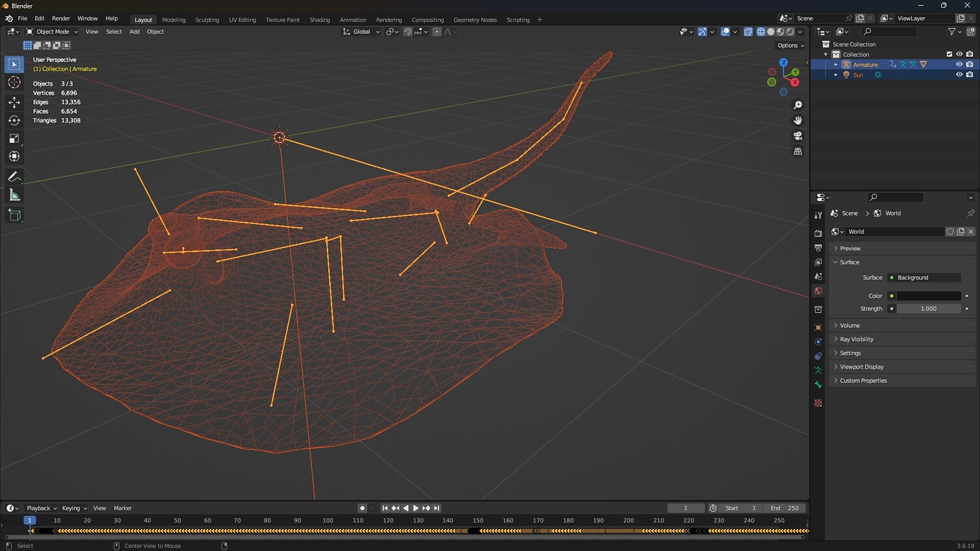Expand the Volume panel

[x=849, y=325]
